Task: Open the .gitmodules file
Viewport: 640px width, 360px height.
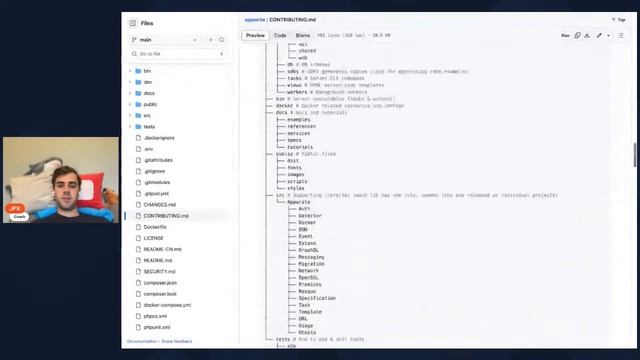Action: 157,182
